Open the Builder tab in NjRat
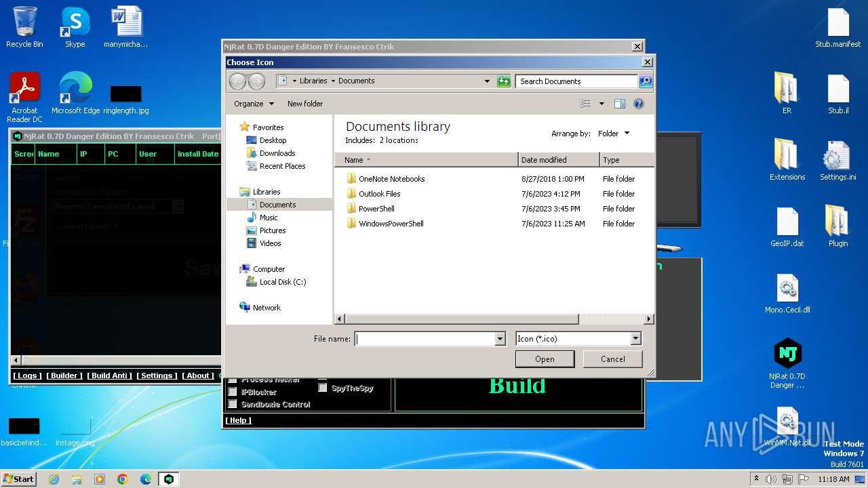This screenshot has width=868, height=488. [x=64, y=375]
